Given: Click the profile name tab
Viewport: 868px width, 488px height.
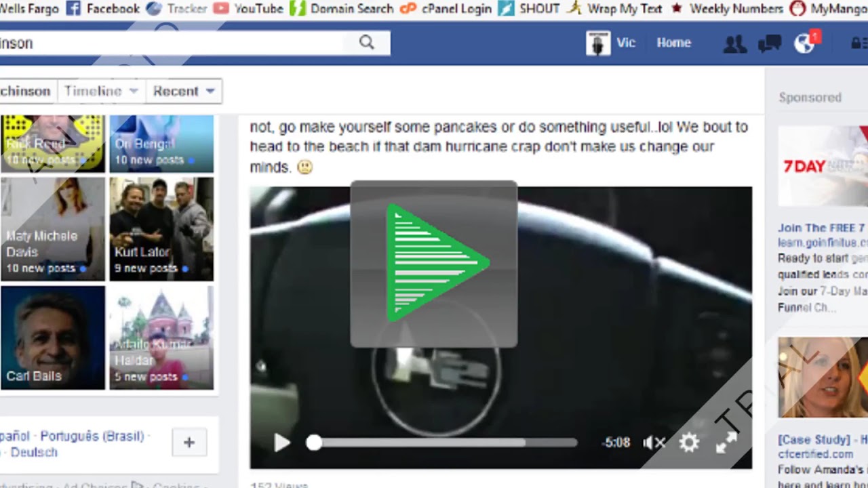Looking at the screenshot, I should point(27,91).
